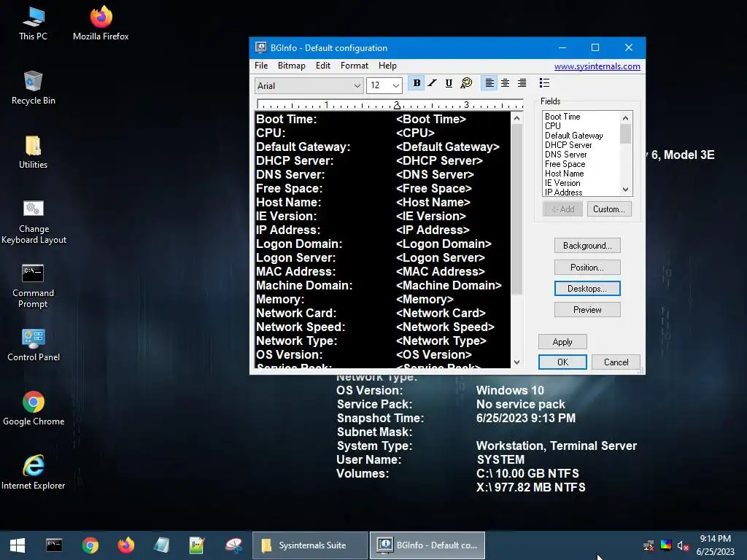Select Change Keyboard Layout shortcut
The image size is (747, 560).
[34, 222]
